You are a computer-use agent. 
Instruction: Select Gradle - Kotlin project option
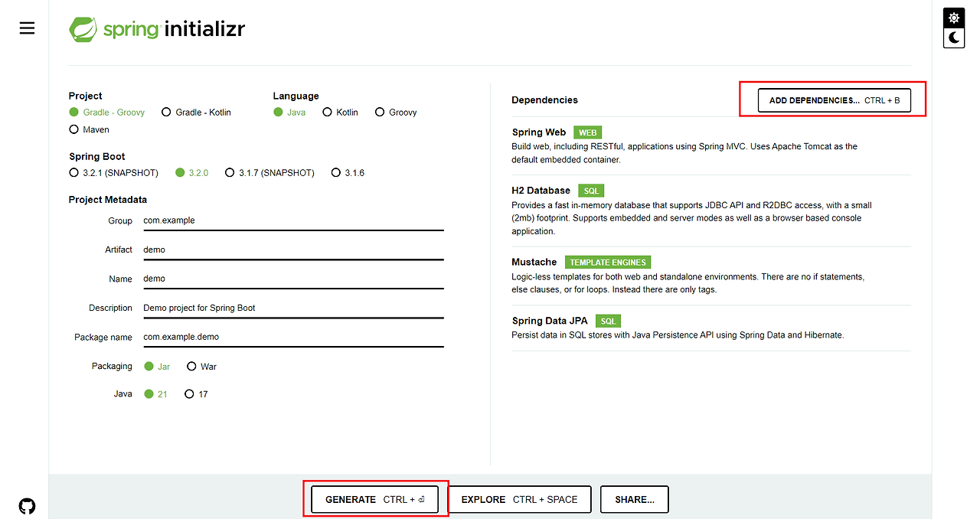point(196,113)
